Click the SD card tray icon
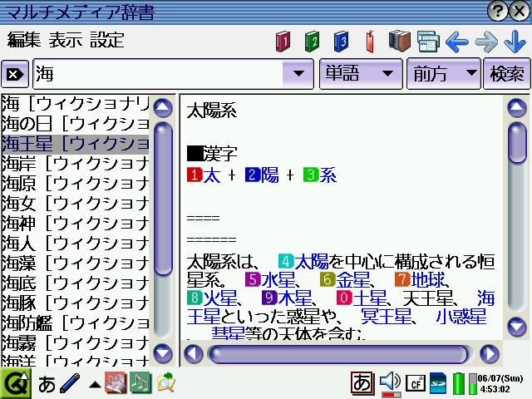The image size is (532, 399). click(x=438, y=383)
